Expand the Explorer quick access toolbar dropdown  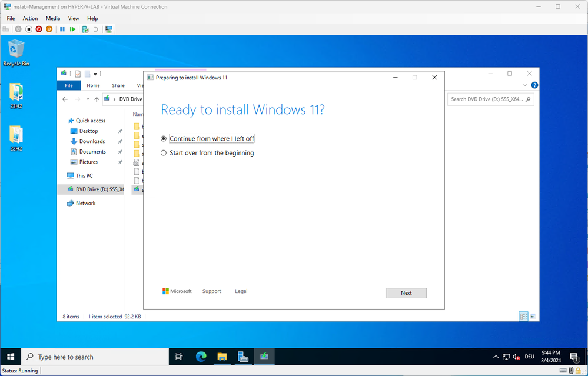click(95, 74)
